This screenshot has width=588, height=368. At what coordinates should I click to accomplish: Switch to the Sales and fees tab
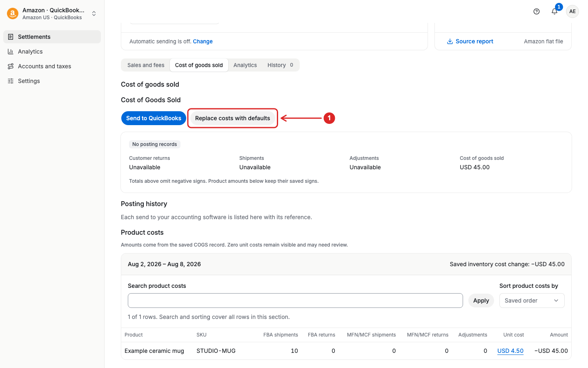coord(146,65)
